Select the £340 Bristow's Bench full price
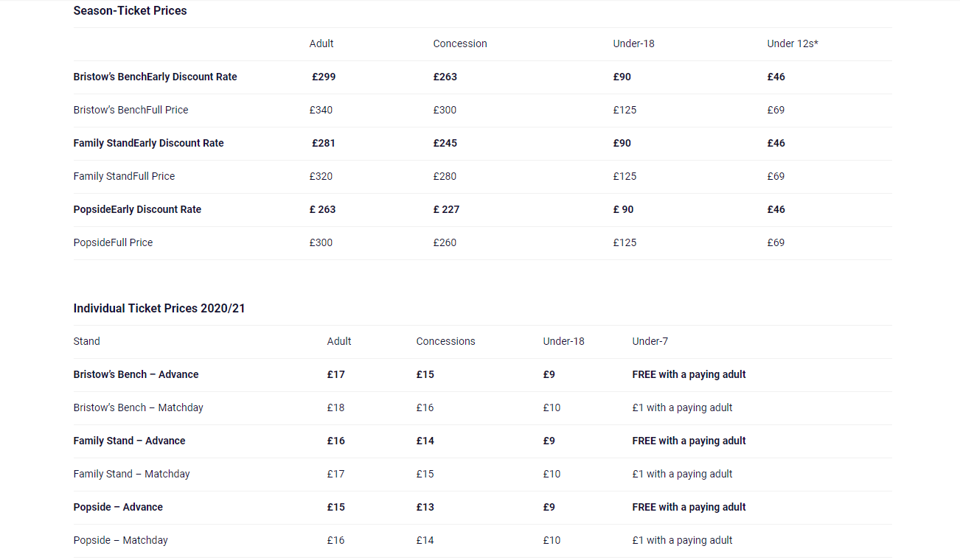 (x=321, y=111)
